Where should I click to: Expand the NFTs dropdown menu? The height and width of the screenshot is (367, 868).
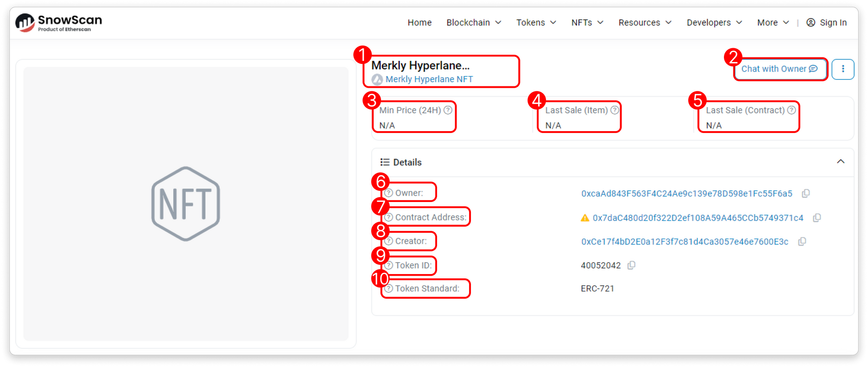pyautogui.click(x=587, y=23)
